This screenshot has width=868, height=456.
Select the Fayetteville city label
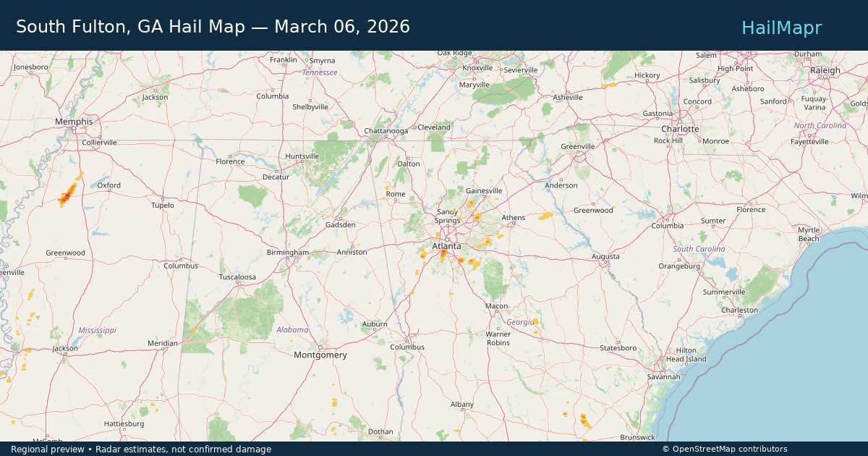pos(809,142)
